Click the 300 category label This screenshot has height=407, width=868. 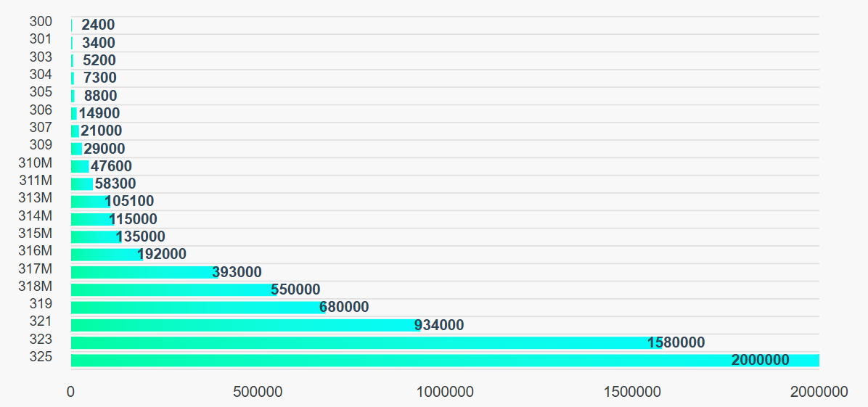pyautogui.click(x=41, y=22)
